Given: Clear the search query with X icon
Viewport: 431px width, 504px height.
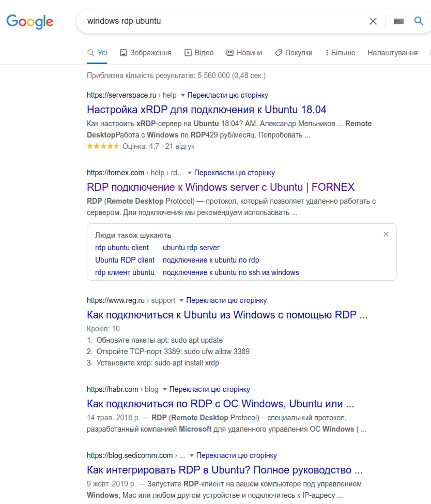Looking at the screenshot, I should point(373,21).
